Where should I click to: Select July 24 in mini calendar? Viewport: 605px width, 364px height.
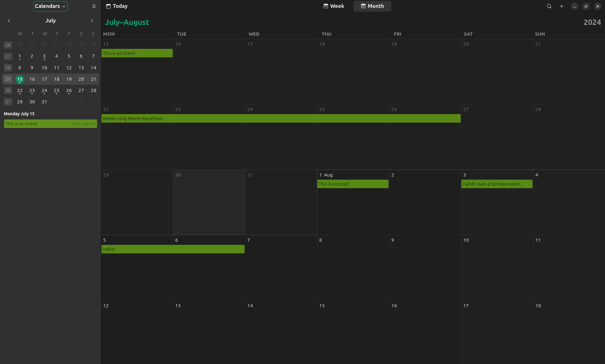click(44, 91)
